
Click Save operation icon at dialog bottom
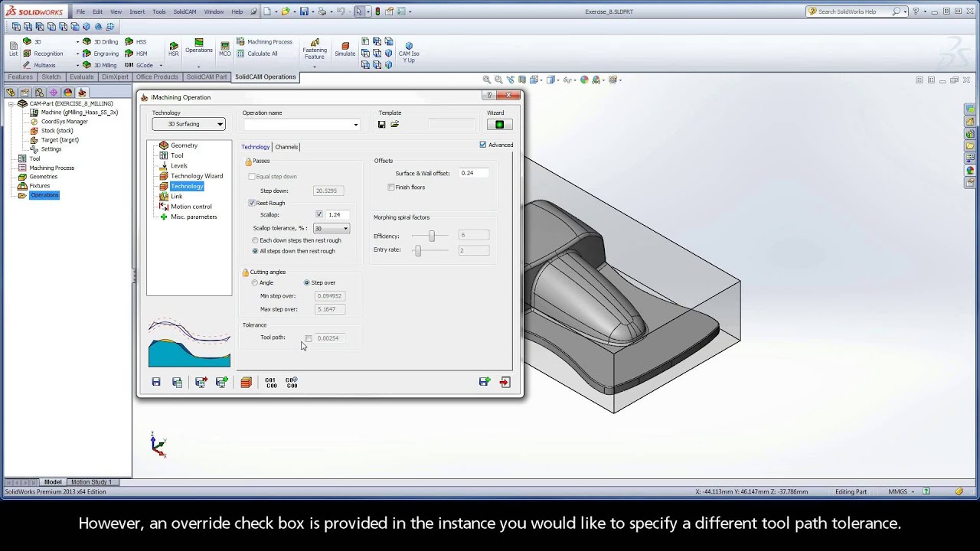156,382
